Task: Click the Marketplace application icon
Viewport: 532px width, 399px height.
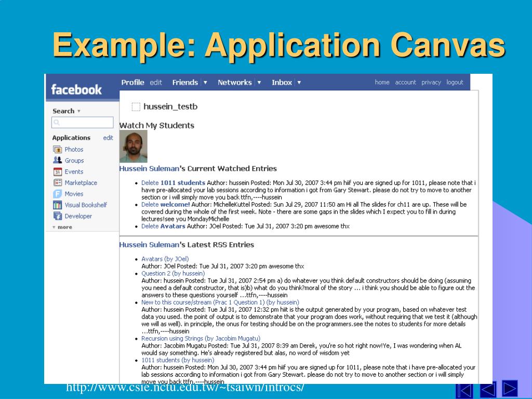Action: [x=57, y=182]
